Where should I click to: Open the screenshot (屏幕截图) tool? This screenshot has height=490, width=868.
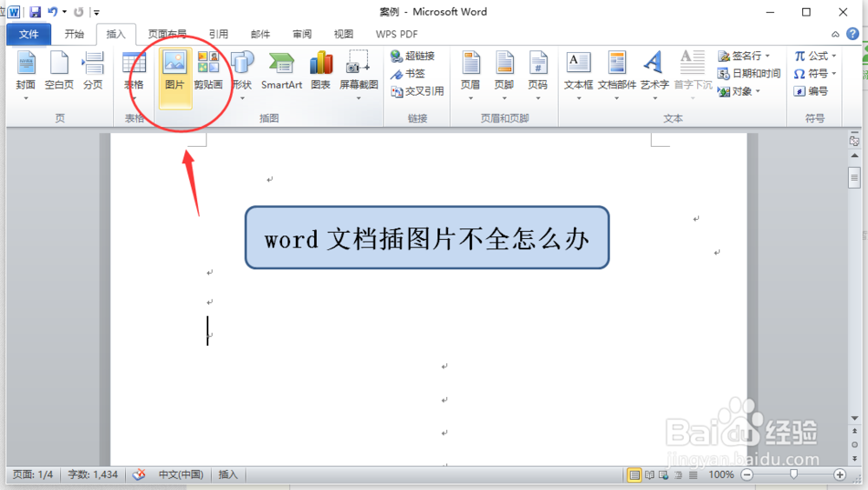(358, 71)
